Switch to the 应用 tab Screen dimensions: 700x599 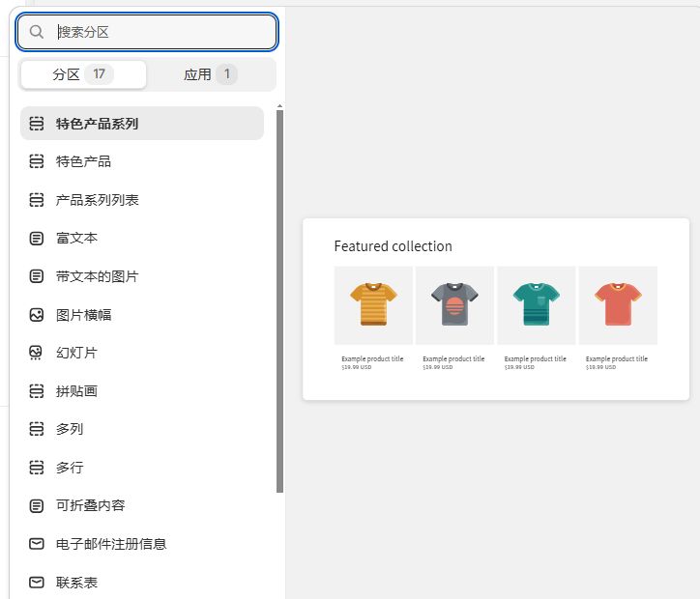(x=210, y=74)
